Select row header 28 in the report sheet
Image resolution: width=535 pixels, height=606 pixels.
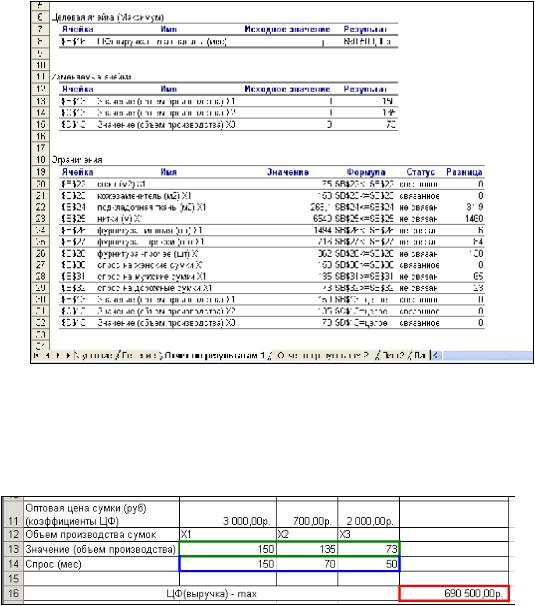[x=41, y=277]
